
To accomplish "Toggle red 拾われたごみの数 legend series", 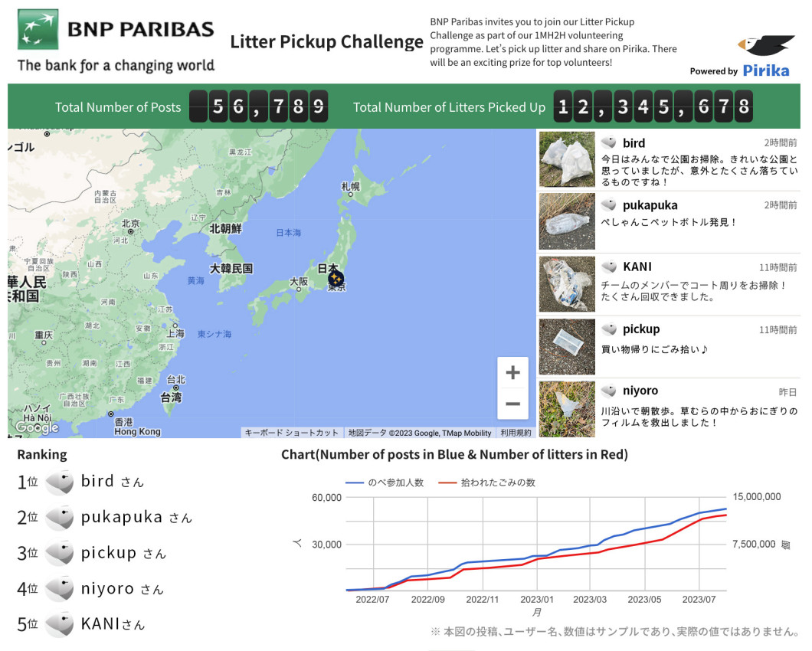I will click(486, 483).
